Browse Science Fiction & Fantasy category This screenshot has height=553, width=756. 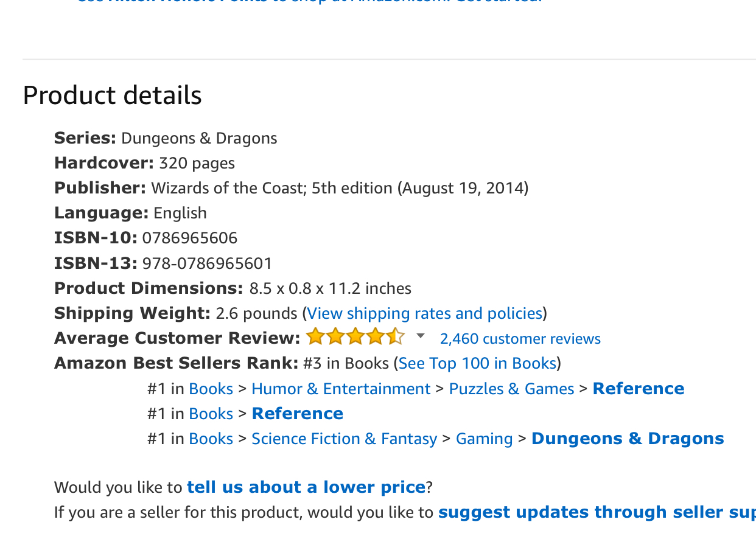tap(344, 439)
